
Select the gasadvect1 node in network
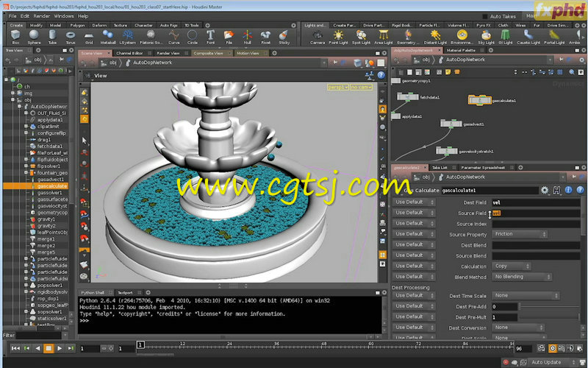coord(451,124)
